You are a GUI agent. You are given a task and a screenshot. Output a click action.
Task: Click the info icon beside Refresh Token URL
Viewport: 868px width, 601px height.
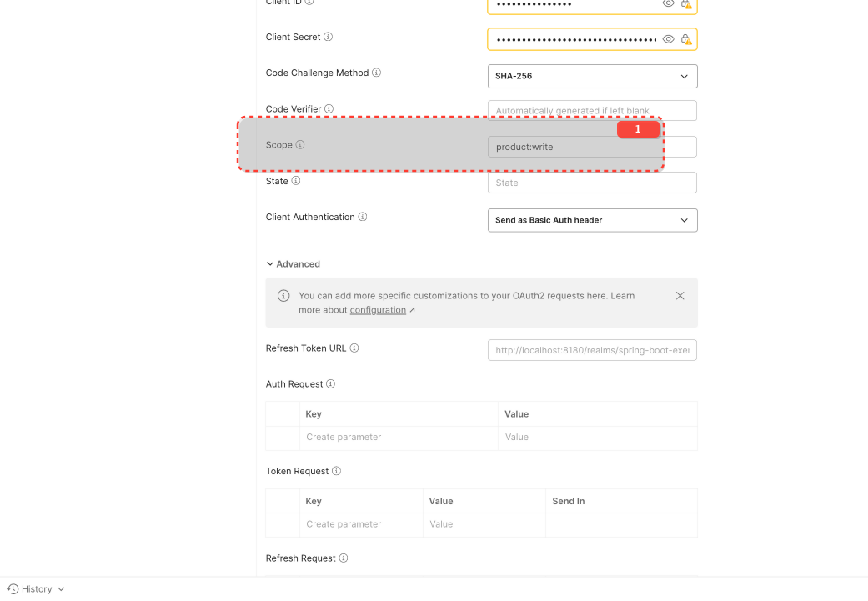point(354,348)
